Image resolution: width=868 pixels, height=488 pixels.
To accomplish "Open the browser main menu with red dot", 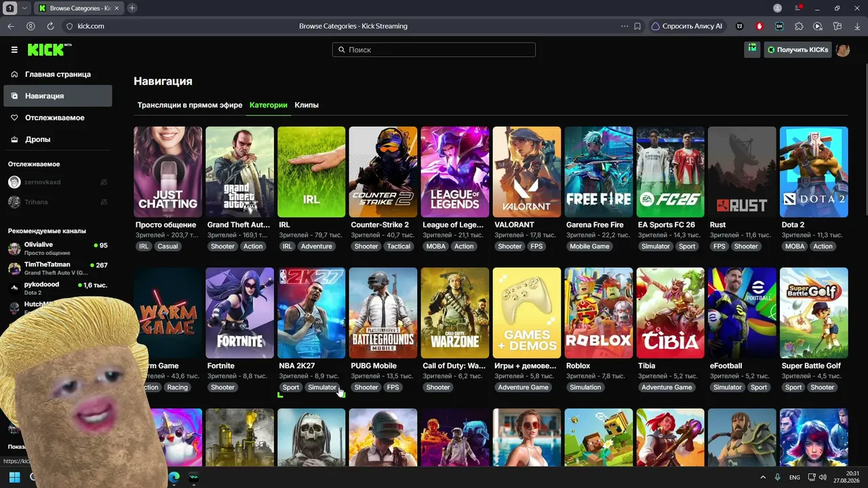I will (x=798, y=8).
